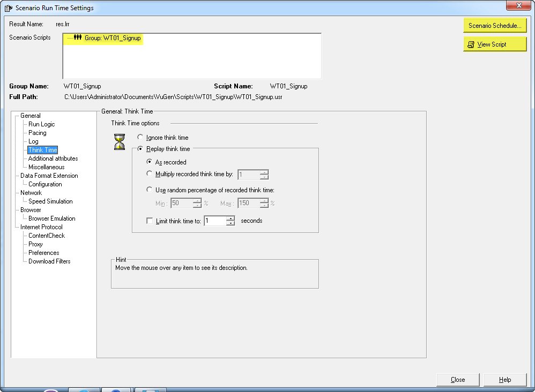Image resolution: width=535 pixels, height=392 pixels.
Task: Click the hourglass think time icon
Action: pyautogui.click(x=120, y=142)
